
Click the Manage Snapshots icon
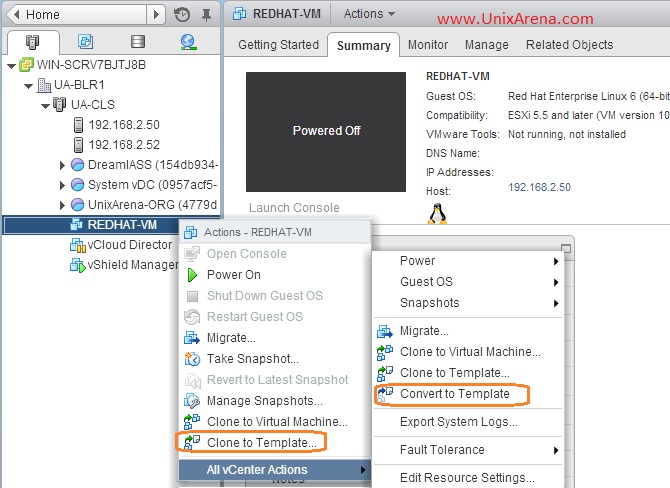click(192, 400)
